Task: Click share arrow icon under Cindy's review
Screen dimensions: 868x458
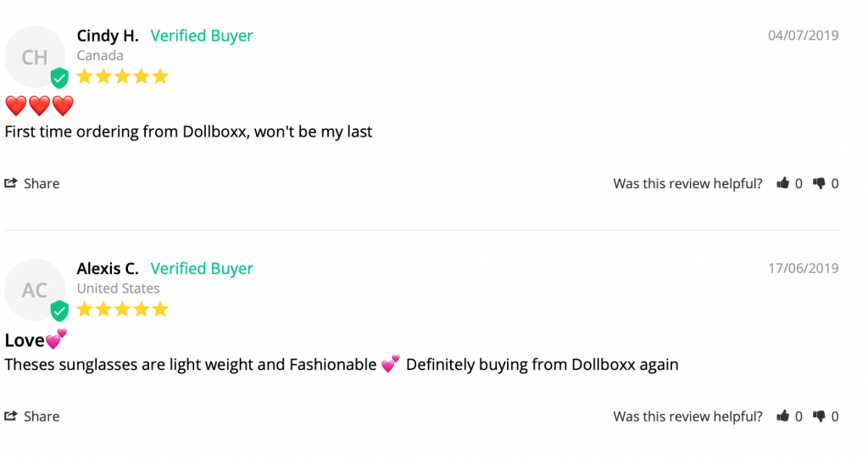Action: 11,182
